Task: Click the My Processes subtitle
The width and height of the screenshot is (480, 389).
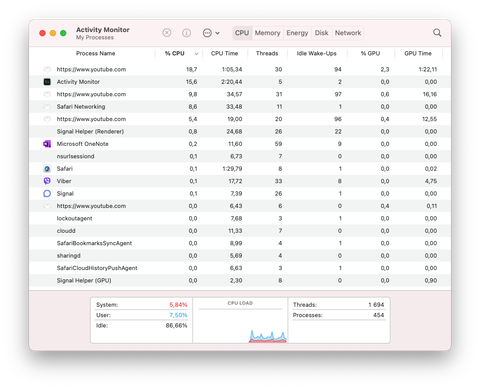Action: point(95,37)
